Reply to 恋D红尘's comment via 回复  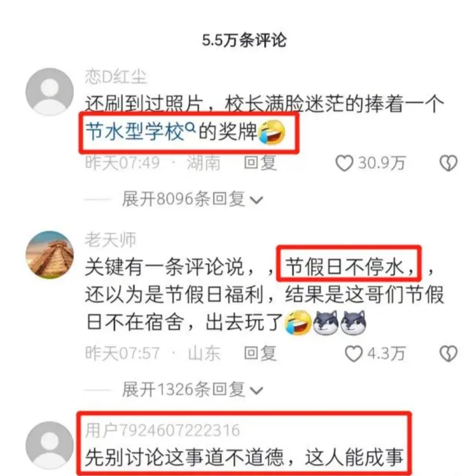pos(260,163)
